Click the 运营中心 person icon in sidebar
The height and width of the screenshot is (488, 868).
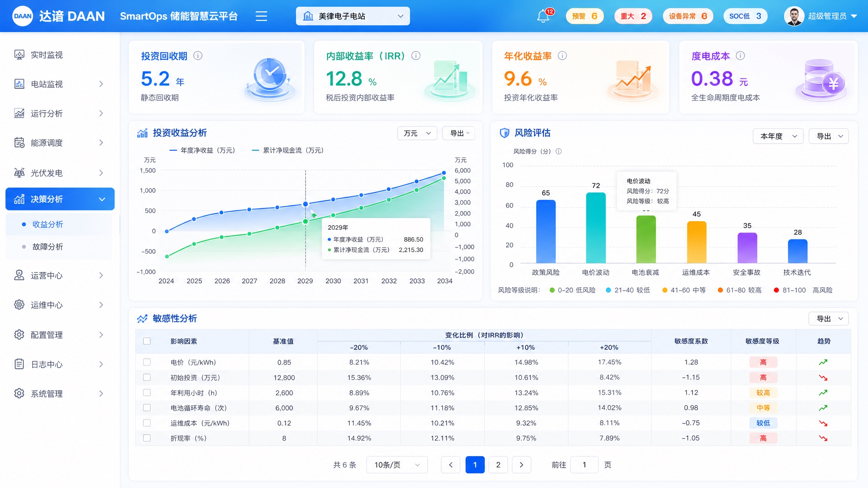(x=19, y=275)
